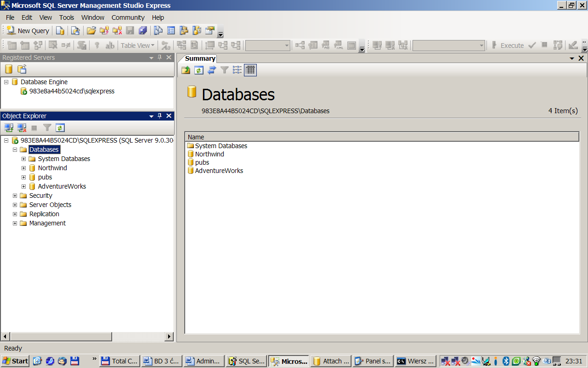Expand Northwind database node
The height and width of the screenshot is (368, 588).
23,168
